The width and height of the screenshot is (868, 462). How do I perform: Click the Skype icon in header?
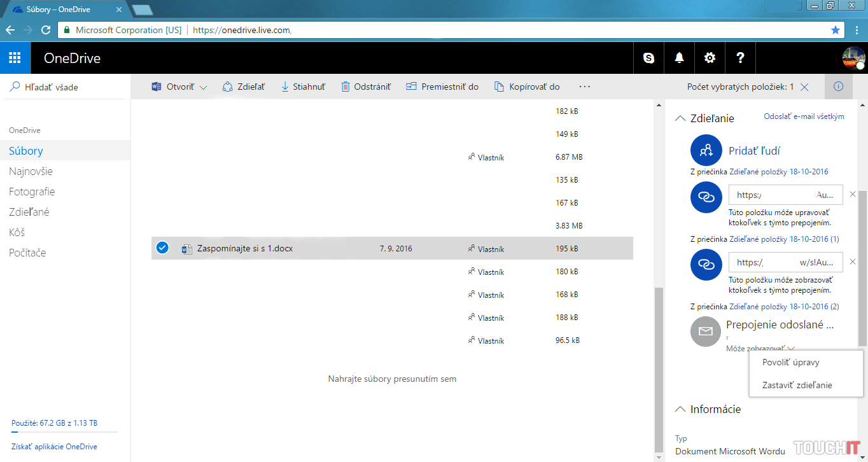coord(649,59)
